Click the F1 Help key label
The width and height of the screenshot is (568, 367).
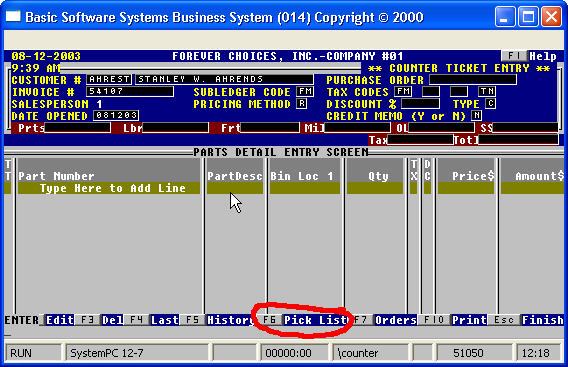pyautogui.click(x=529, y=56)
